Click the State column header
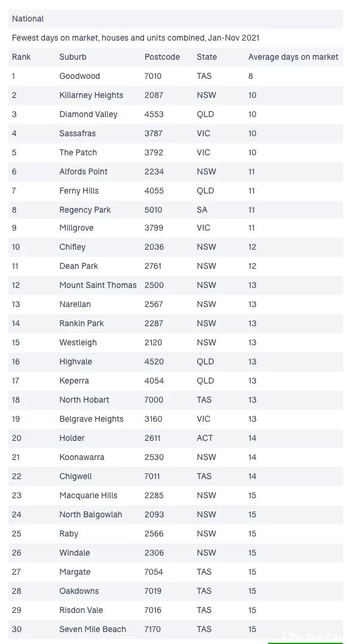 207,57
